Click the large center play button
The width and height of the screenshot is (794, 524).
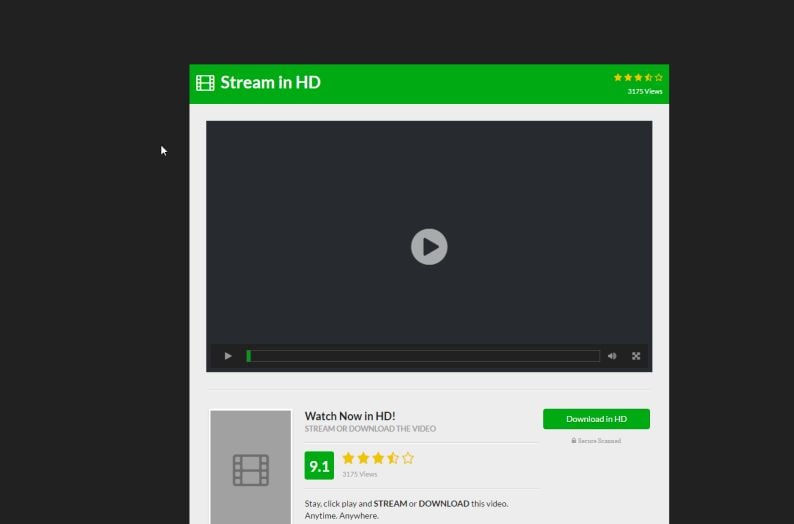point(429,247)
